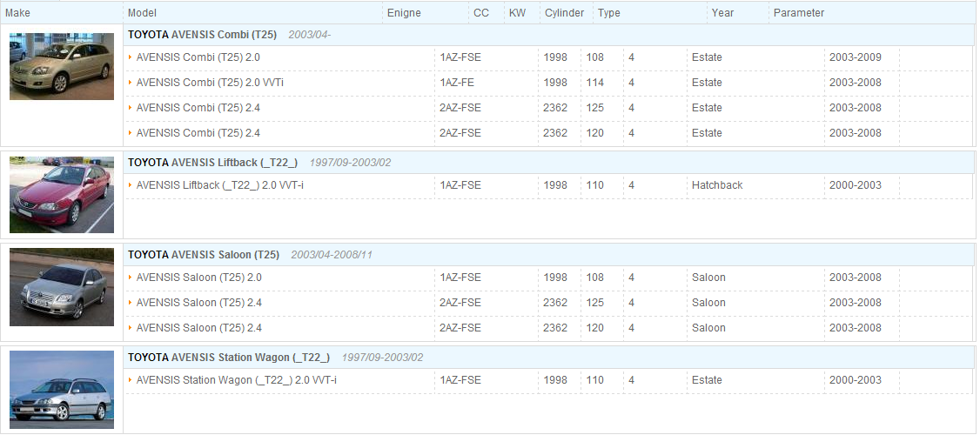
Task: Select the Enigne column header
Action: 404,12
